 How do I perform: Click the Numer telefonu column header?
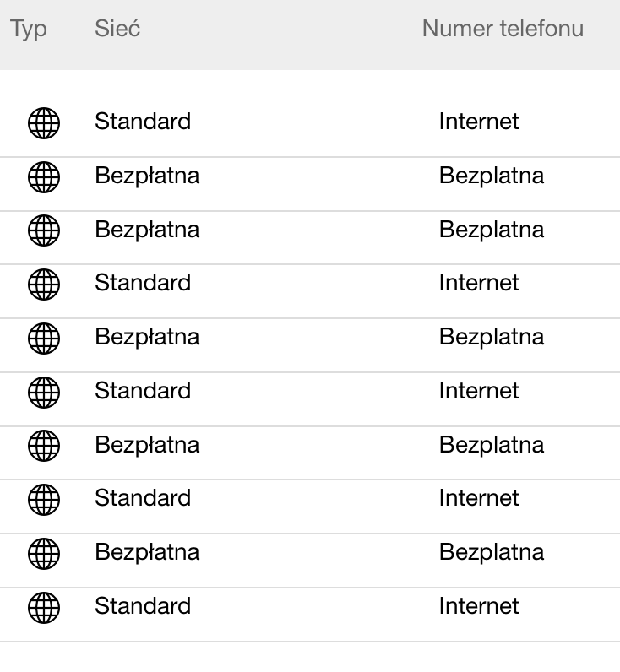click(x=503, y=29)
